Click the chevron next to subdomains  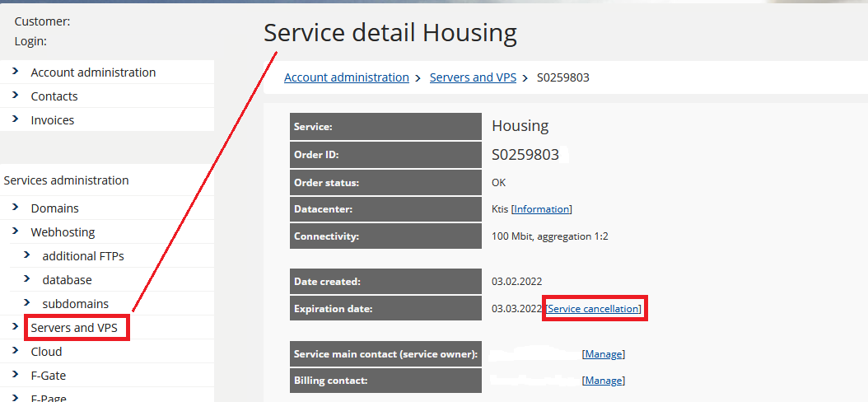tap(26, 302)
